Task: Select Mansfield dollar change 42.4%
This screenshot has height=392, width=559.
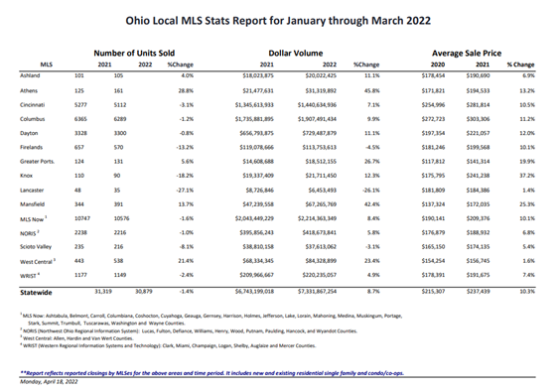Action: pos(372,204)
